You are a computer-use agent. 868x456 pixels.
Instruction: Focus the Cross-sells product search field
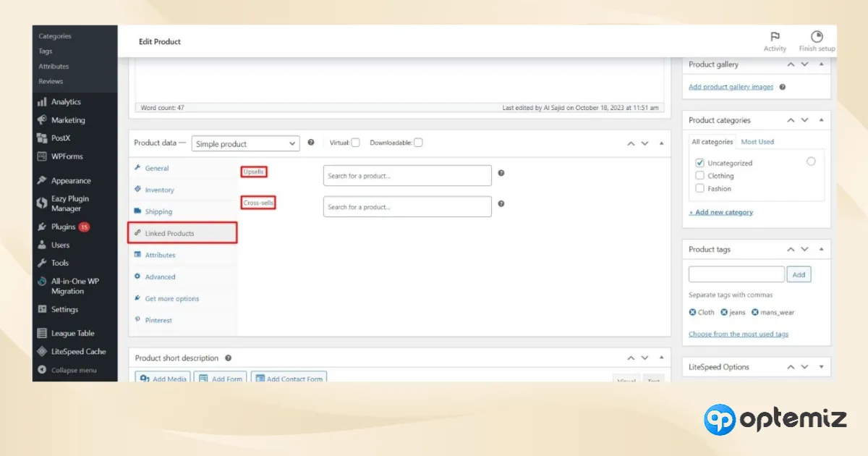click(x=407, y=206)
